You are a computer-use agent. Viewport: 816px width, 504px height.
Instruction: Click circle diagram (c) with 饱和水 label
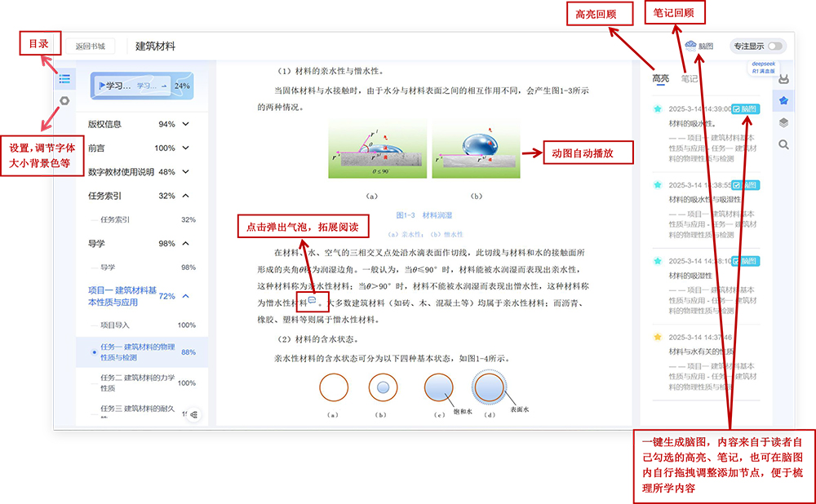pos(439,387)
